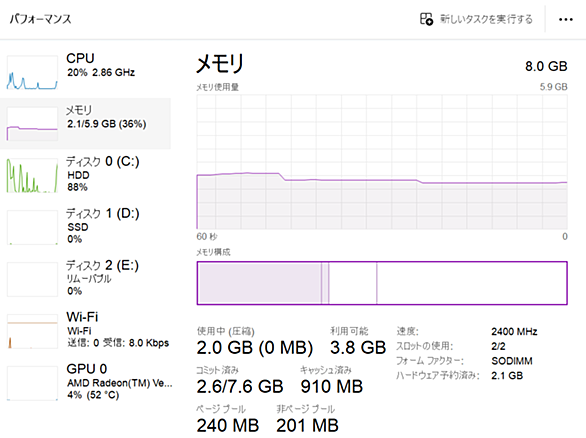
Task: Click the in-use section of memory composition bar
Action: click(259, 283)
